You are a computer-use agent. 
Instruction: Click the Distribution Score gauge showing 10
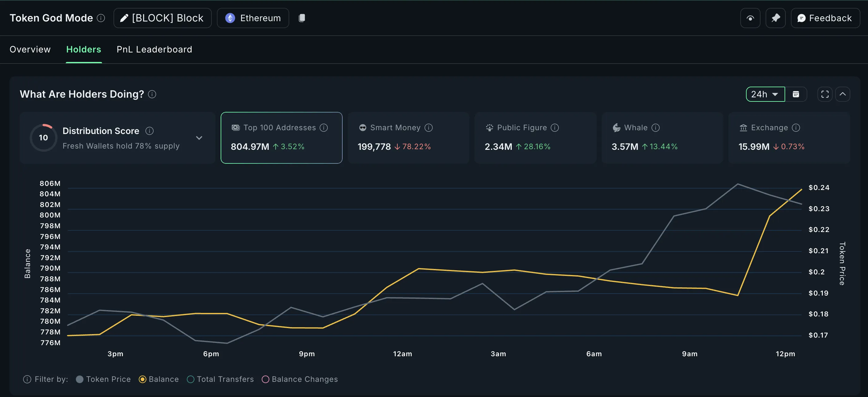point(43,137)
